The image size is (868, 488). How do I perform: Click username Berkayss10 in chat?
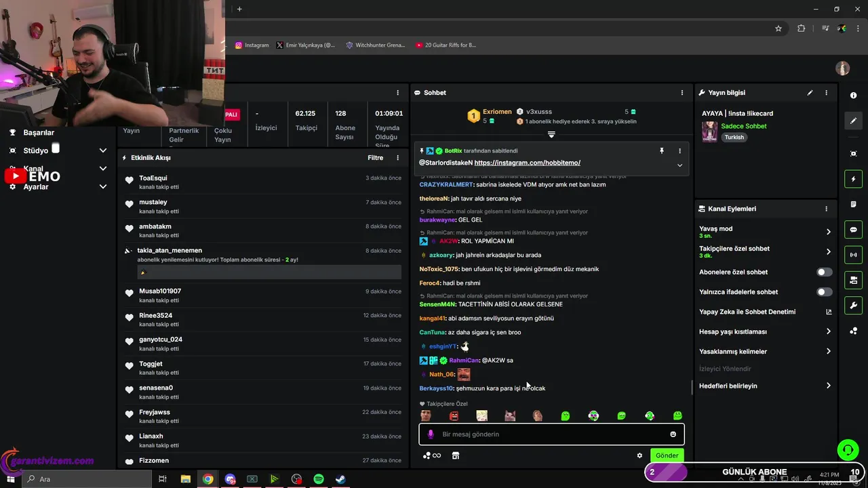point(436,388)
